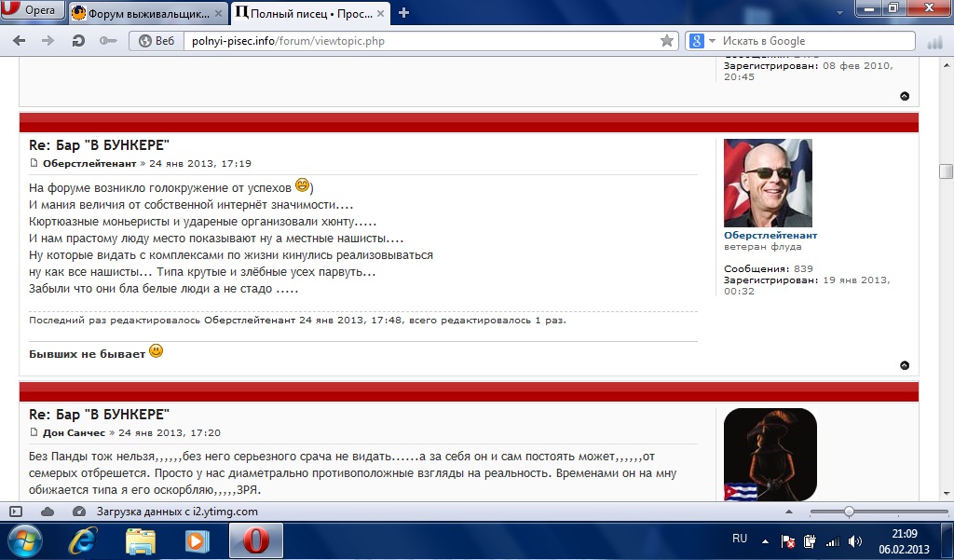Click the grinning smiley in the post

click(x=303, y=184)
